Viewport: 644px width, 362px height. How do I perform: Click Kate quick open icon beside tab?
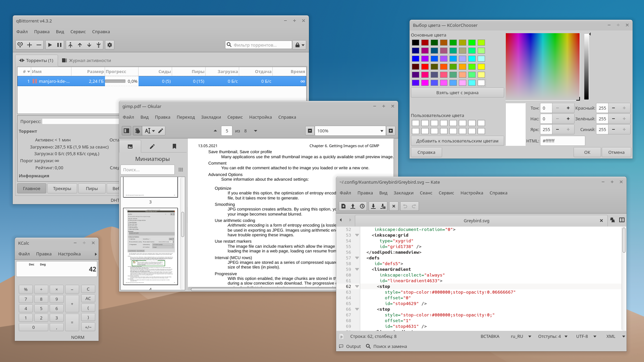(612, 220)
